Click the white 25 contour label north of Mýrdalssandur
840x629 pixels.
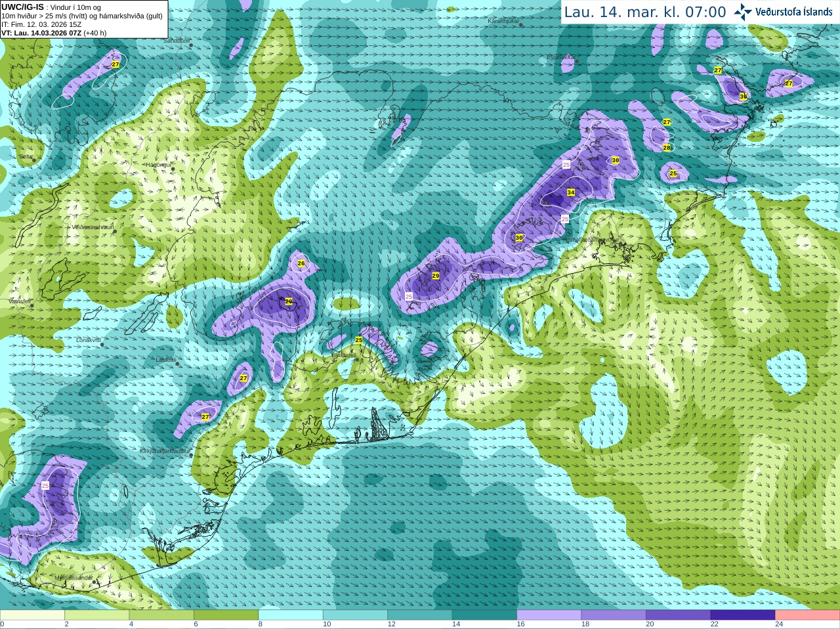point(45,486)
